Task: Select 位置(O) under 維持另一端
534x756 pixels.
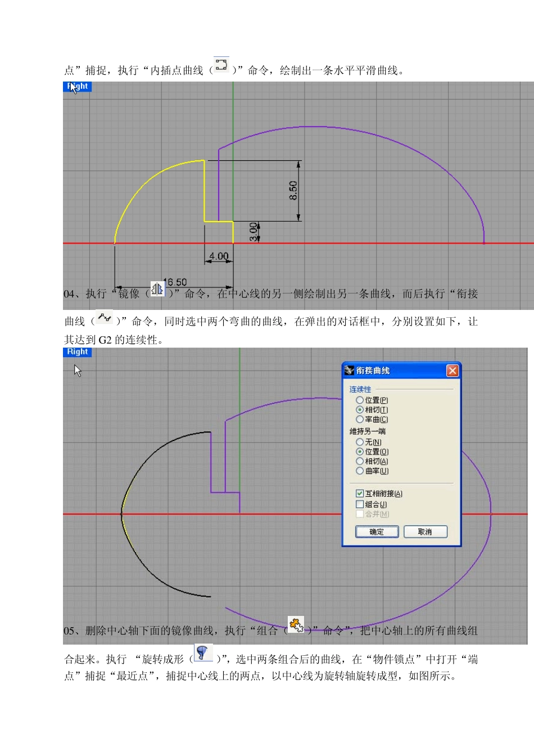Action: coord(372,452)
